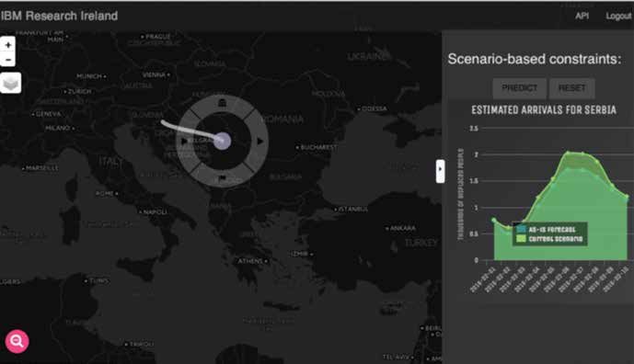The image size is (634, 364).
Task: Click the RESET button
Action: (571, 88)
